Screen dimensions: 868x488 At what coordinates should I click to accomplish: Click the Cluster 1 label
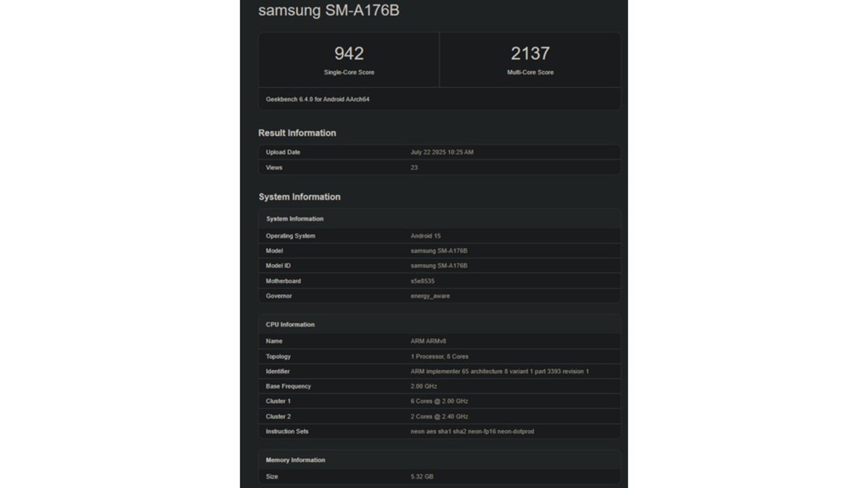278,401
